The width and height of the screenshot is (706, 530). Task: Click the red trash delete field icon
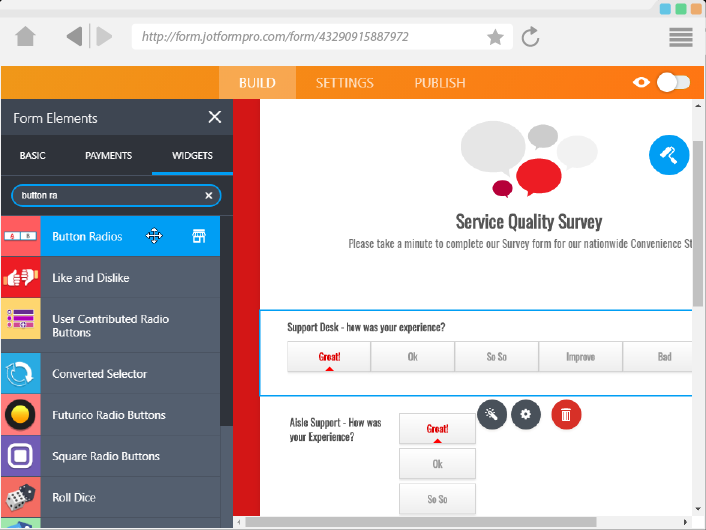[566, 414]
